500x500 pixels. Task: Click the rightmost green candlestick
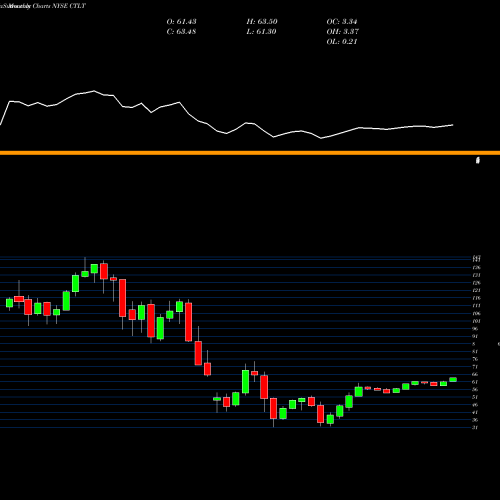pos(453,380)
